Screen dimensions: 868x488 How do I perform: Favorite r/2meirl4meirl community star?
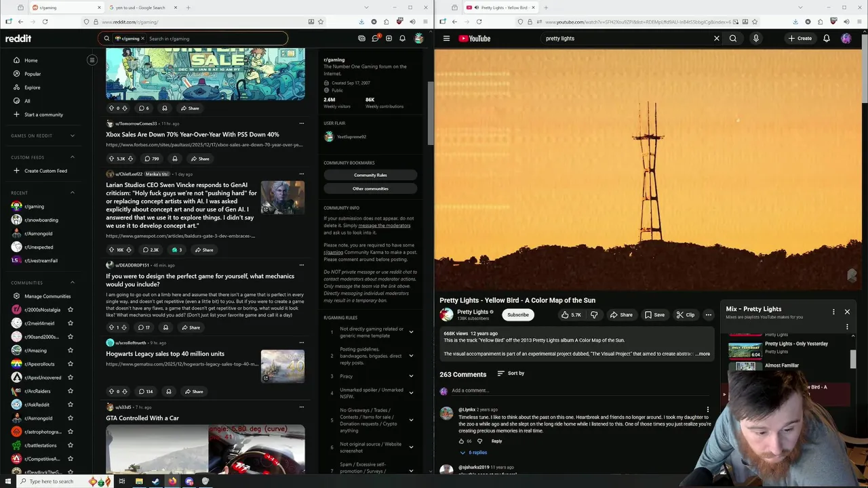[70, 323]
